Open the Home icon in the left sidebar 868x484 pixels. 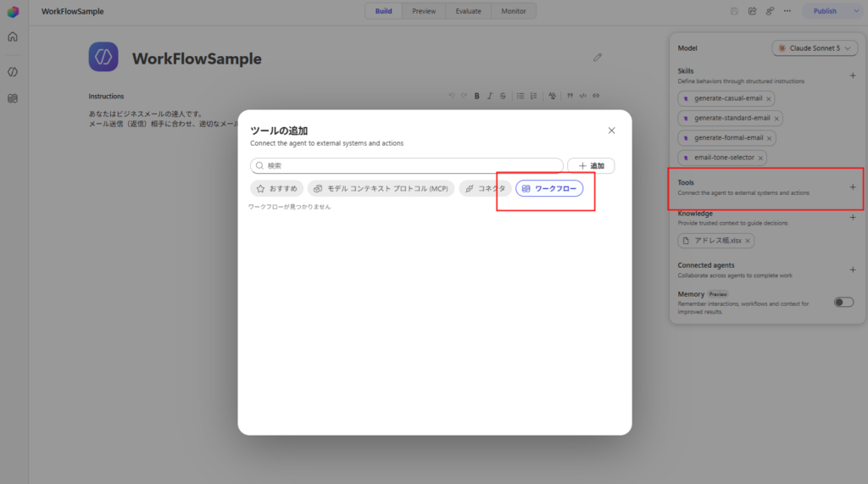point(13,37)
